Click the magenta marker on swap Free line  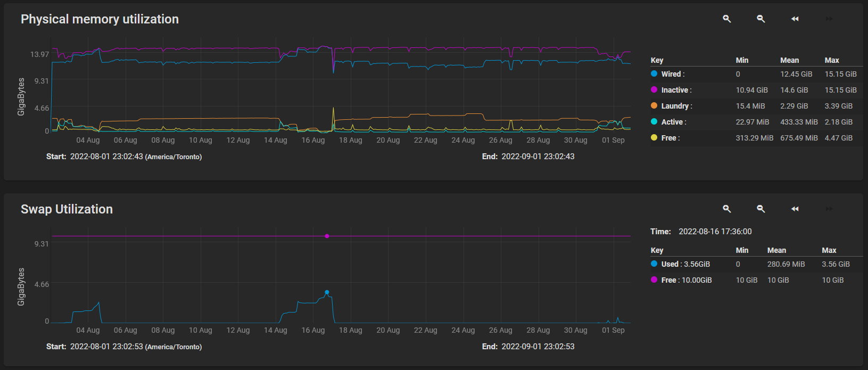click(x=327, y=236)
